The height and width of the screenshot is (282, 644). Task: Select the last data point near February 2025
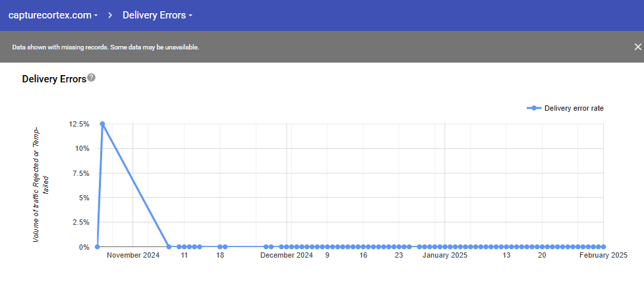602,247
